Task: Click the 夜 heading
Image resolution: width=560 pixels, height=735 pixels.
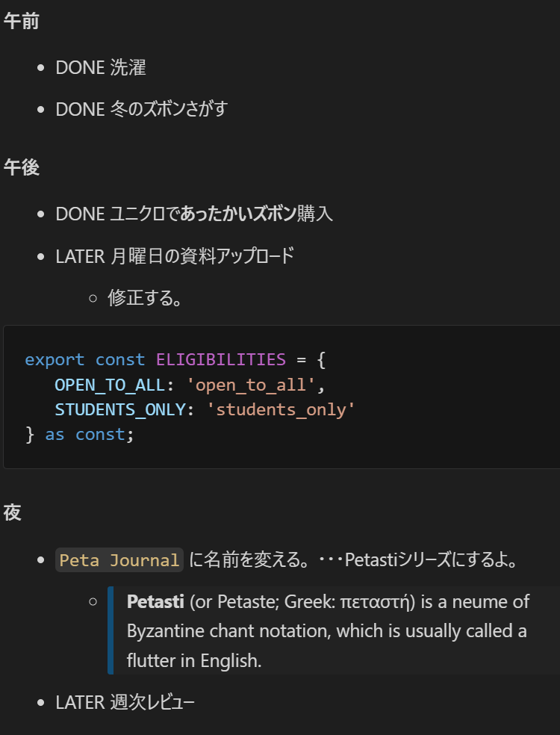Action: [13, 513]
